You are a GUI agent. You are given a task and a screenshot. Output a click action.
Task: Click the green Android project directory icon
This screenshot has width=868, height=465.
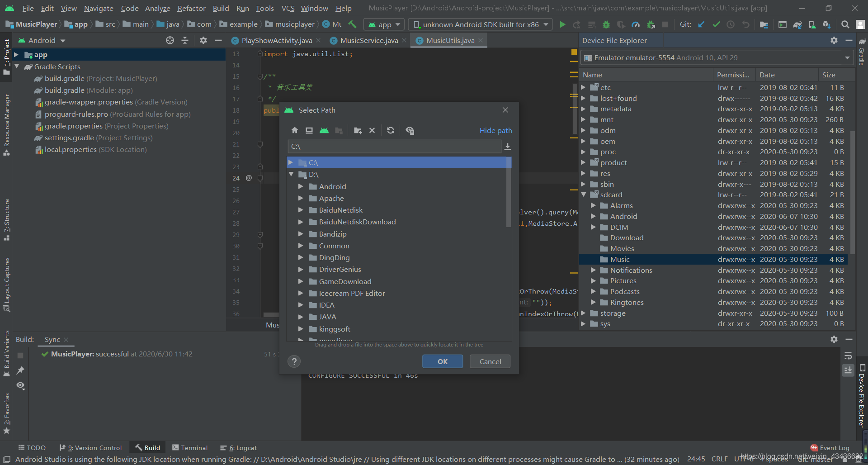(324, 130)
